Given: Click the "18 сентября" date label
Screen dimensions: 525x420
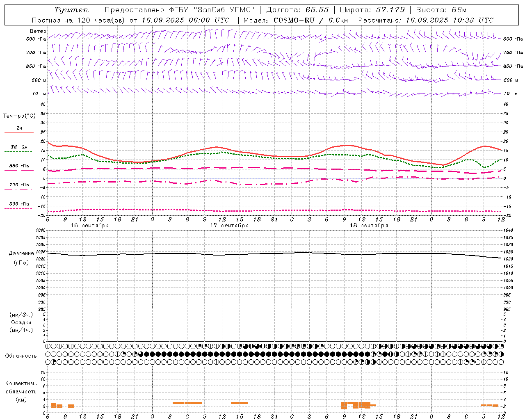Looking at the screenshot, I should (x=369, y=226).
